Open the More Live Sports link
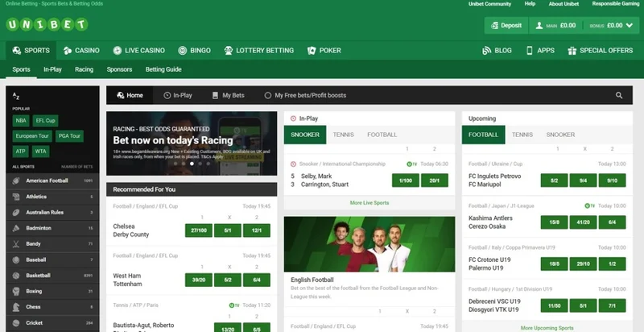Viewport: 644px width, 332px height. click(x=369, y=203)
